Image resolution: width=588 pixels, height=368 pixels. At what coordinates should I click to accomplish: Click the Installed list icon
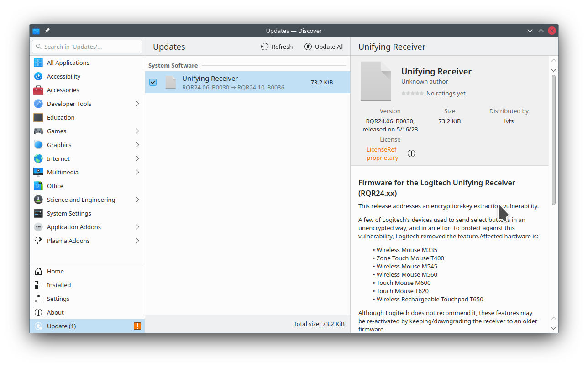pyautogui.click(x=38, y=285)
